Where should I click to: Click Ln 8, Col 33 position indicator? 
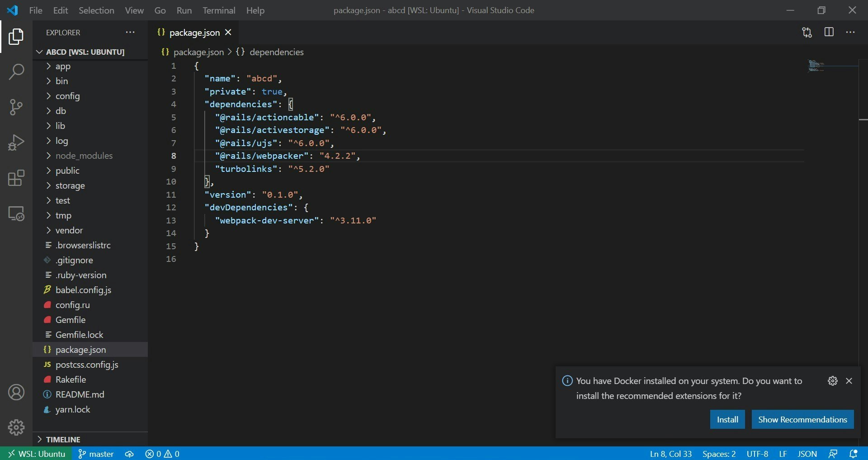pos(671,454)
